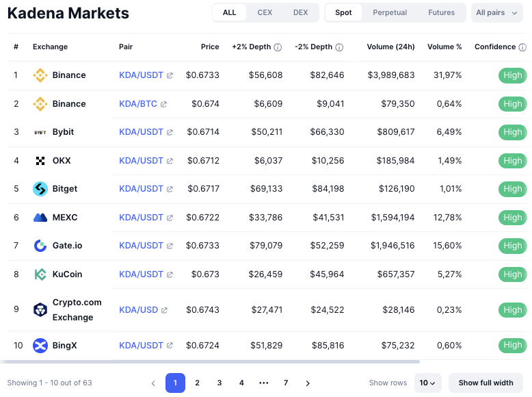Open the Gate.io exchange name link
532x397 pixels.
[x=67, y=245]
